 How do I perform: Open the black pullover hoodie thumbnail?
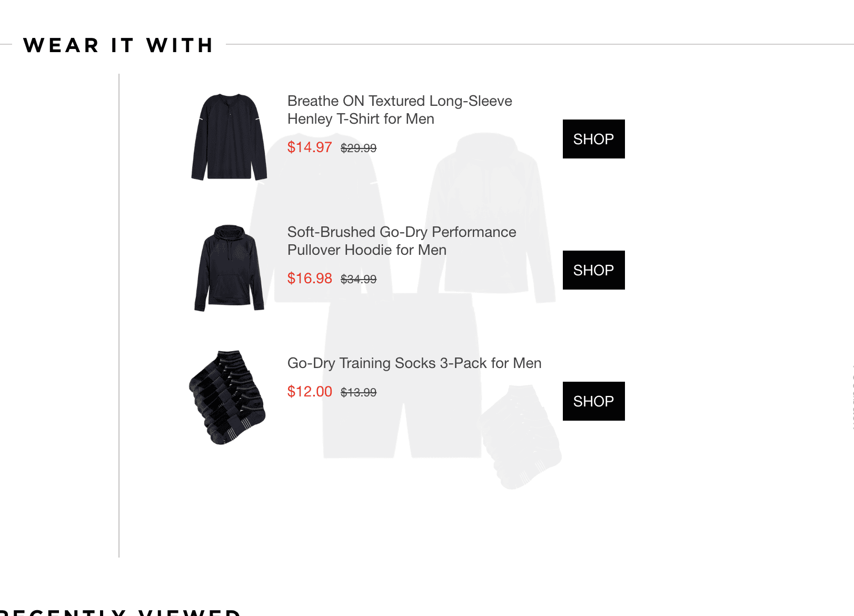(x=229, y=268)
